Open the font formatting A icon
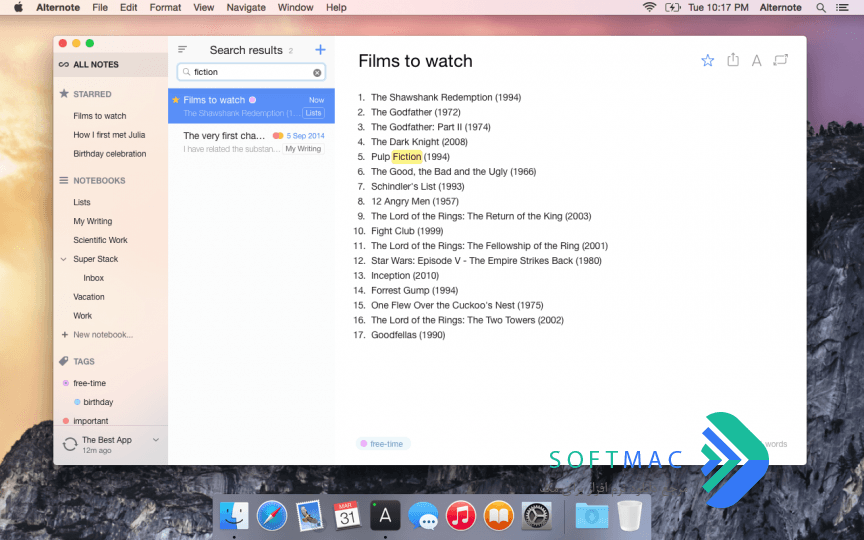Viewport: 864px width, 540px height. coord(757,61)
